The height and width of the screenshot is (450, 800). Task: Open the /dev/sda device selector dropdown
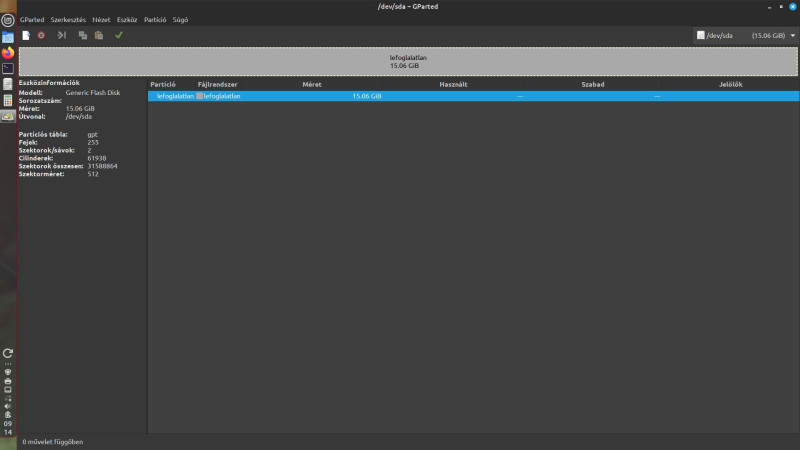click(x=745, y=35)
